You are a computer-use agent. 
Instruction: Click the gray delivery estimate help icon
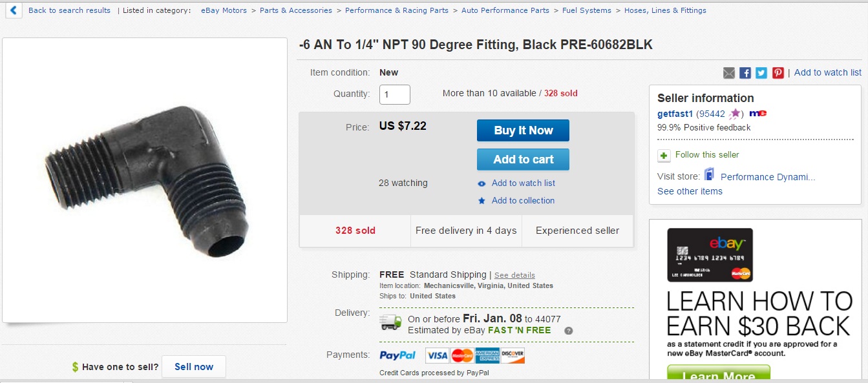click(x=568, y=331)
